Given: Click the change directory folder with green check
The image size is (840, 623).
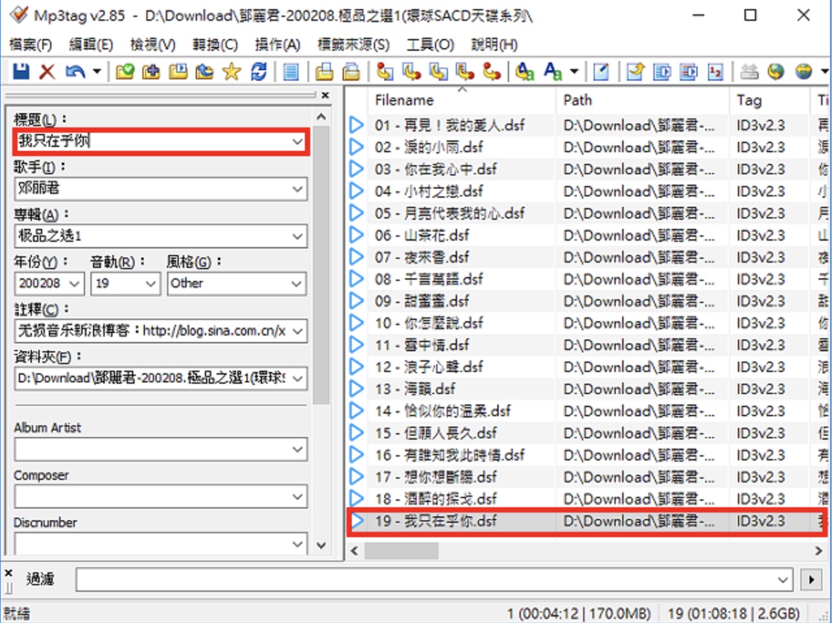Looking at the screenshot, I should tap(124, 71).
